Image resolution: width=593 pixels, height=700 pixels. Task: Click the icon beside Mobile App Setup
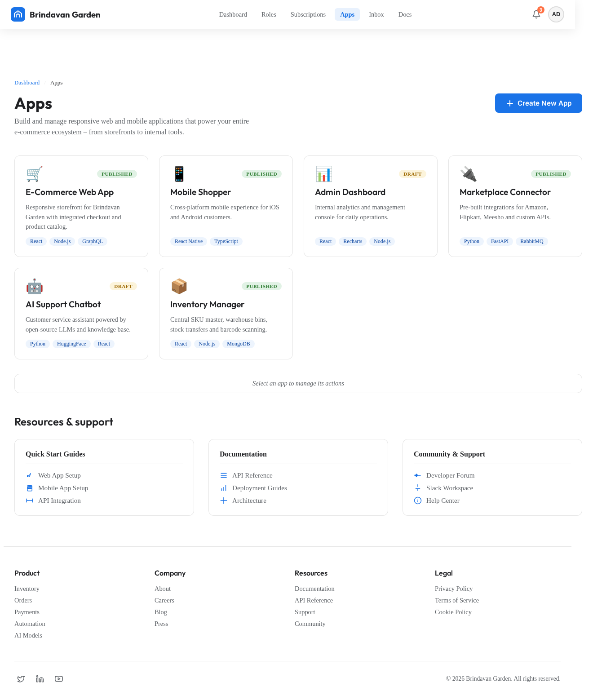pyautogui.click(x=30, y=488)
